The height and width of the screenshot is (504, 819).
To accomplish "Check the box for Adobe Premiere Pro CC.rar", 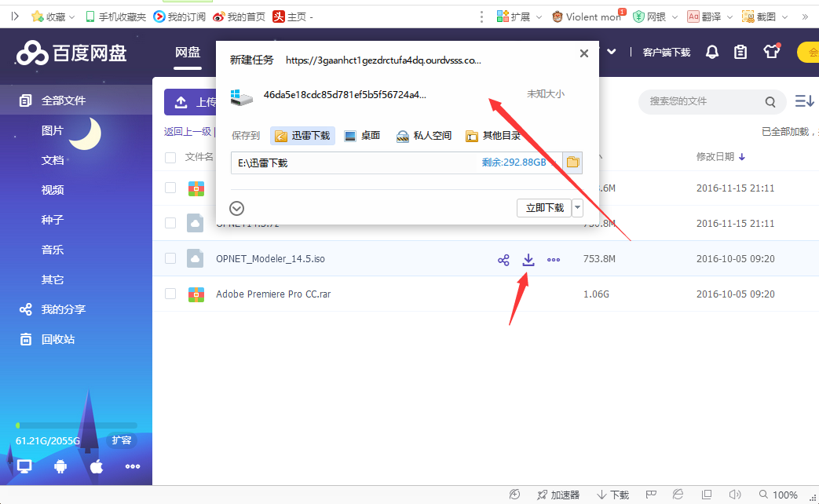I will [x=170, y=294].
